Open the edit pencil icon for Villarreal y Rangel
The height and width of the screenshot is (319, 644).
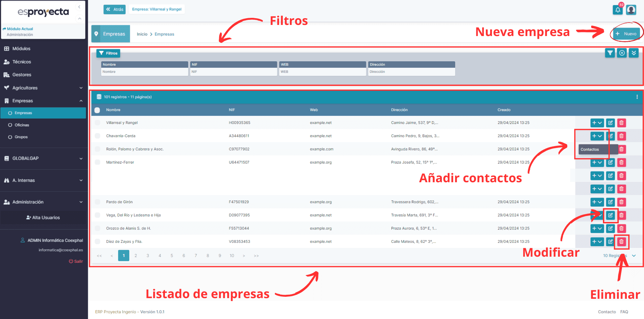tap(610, 123)
